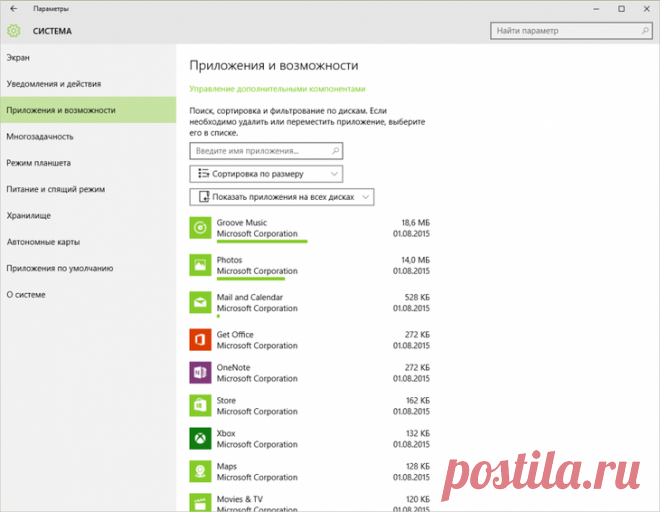Open Питание и спящий режим section
The width and height of the screenshot is (660, 512).
56,189
